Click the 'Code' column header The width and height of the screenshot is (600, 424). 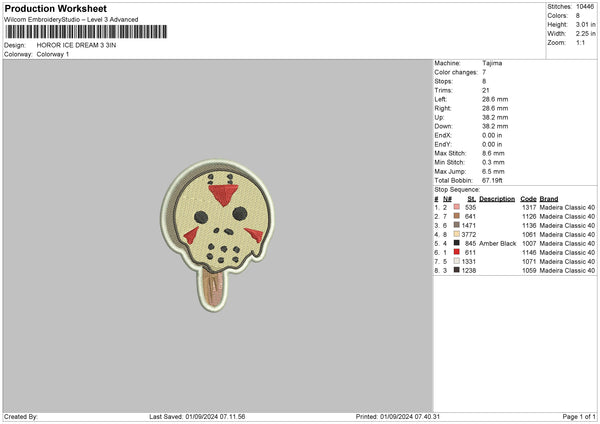pos(528,199)
